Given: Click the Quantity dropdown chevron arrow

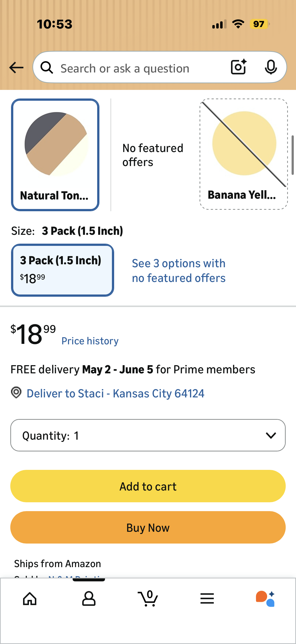Looking at the screenshot, I should coord(271,435).
